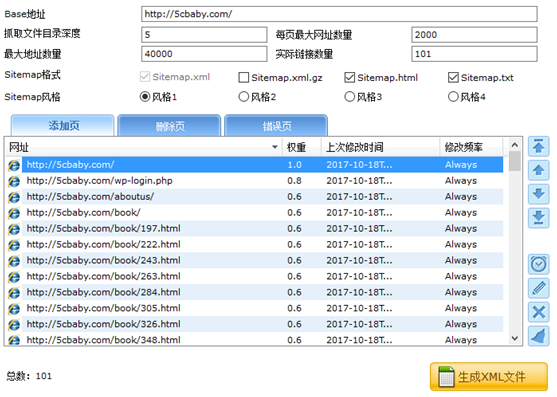Click IE icon beside book/326.html row
This screenshot has width=557, height=397.
14,325
